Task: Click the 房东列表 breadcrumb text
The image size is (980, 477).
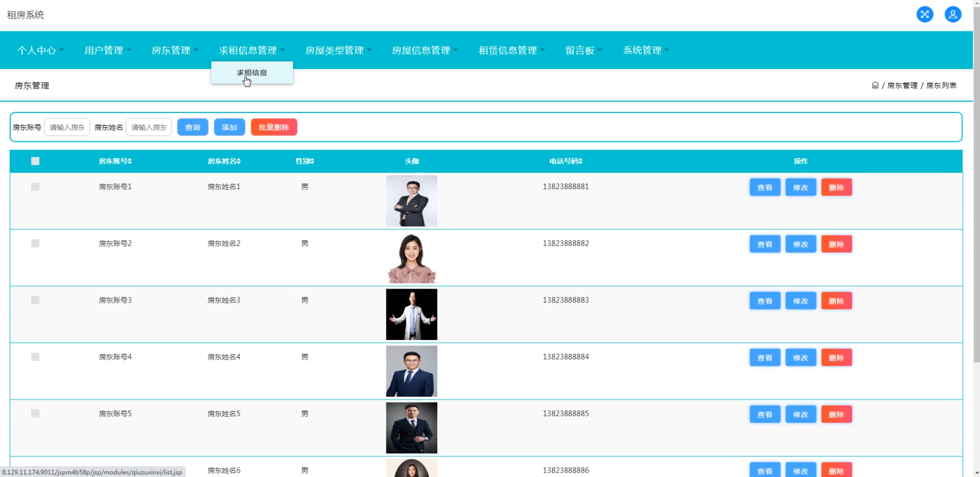Action: [941, 85]
